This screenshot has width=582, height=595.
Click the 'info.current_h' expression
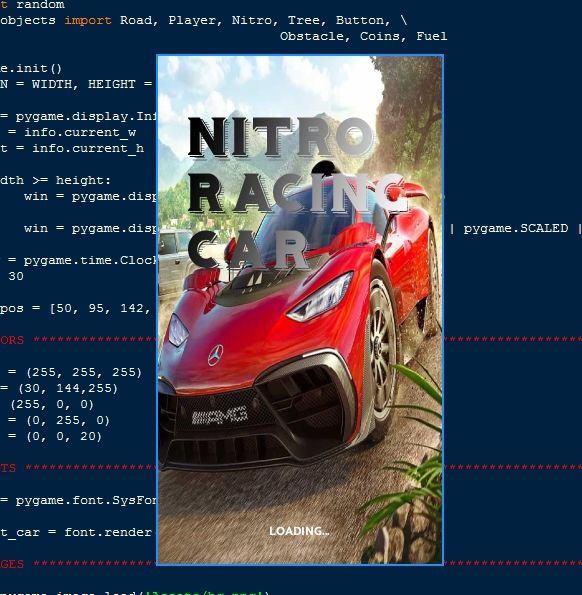coord(88,148)
